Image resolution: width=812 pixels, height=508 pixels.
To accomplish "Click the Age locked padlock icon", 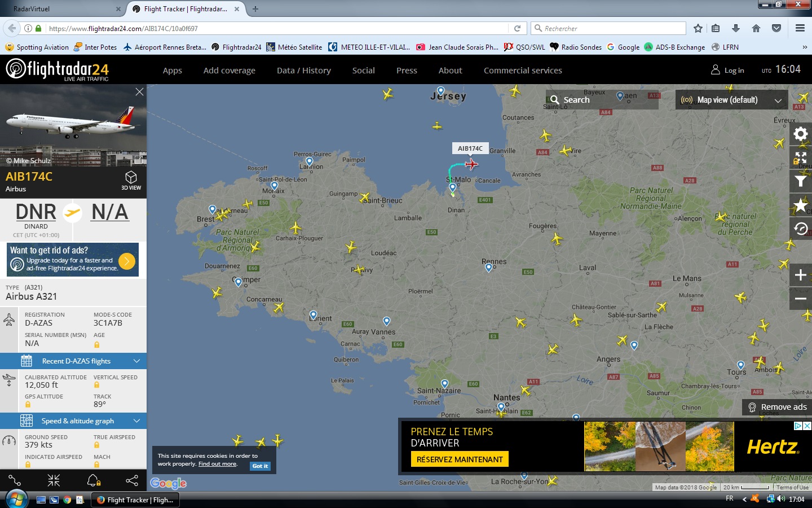I will 96,344.
